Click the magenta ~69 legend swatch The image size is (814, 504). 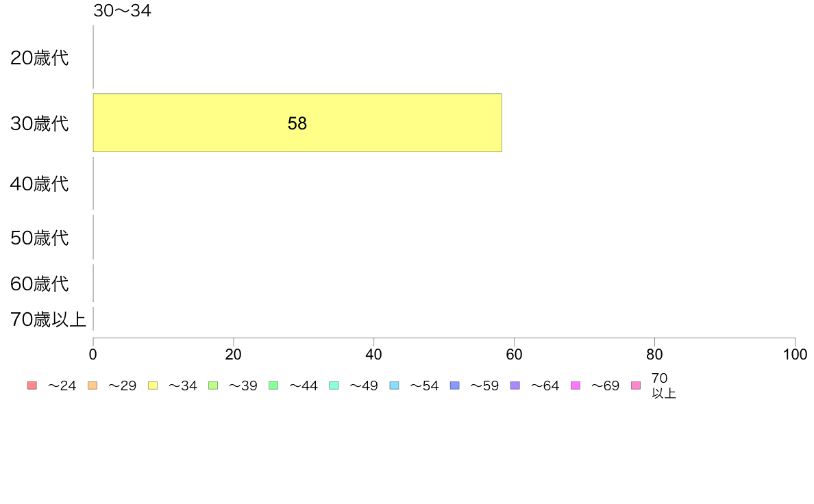[x=575, y=385]
